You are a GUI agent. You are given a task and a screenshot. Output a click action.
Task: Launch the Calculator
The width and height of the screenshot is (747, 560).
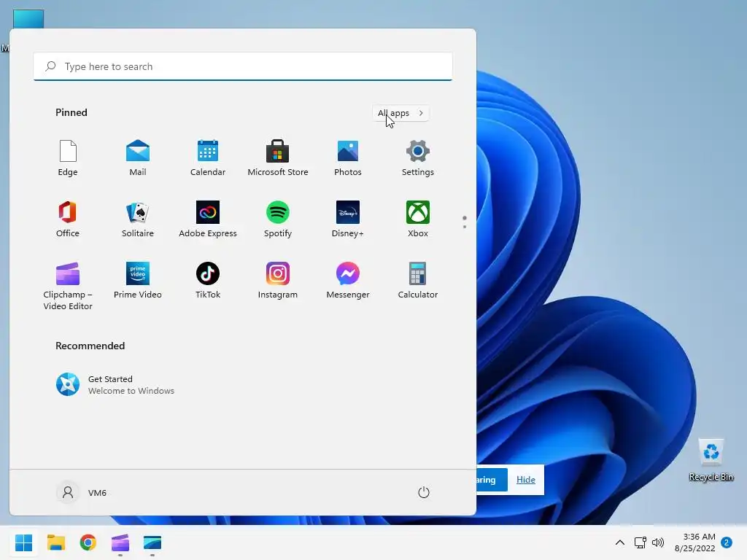[x=418, y=281]
